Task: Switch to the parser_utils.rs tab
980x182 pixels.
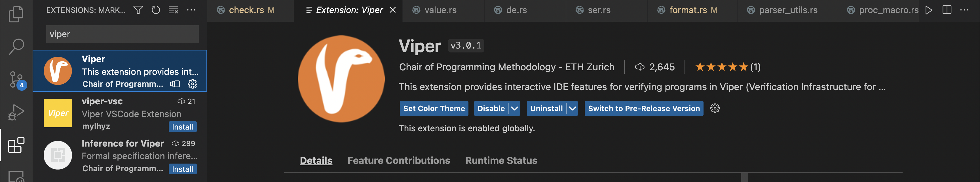Action: (x=788, y=10)
